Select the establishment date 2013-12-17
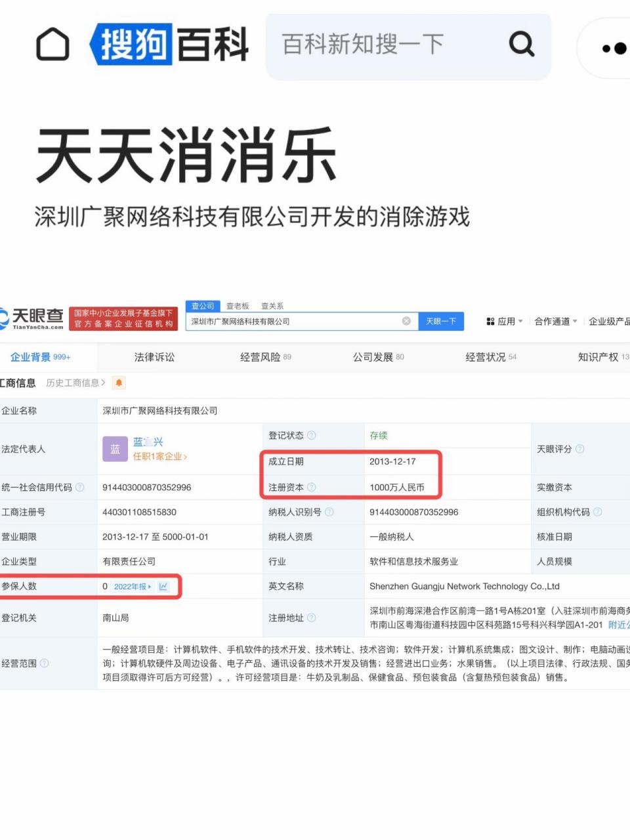Image resolution: width=630 pixels, height=840 pixels. point(392,461)
